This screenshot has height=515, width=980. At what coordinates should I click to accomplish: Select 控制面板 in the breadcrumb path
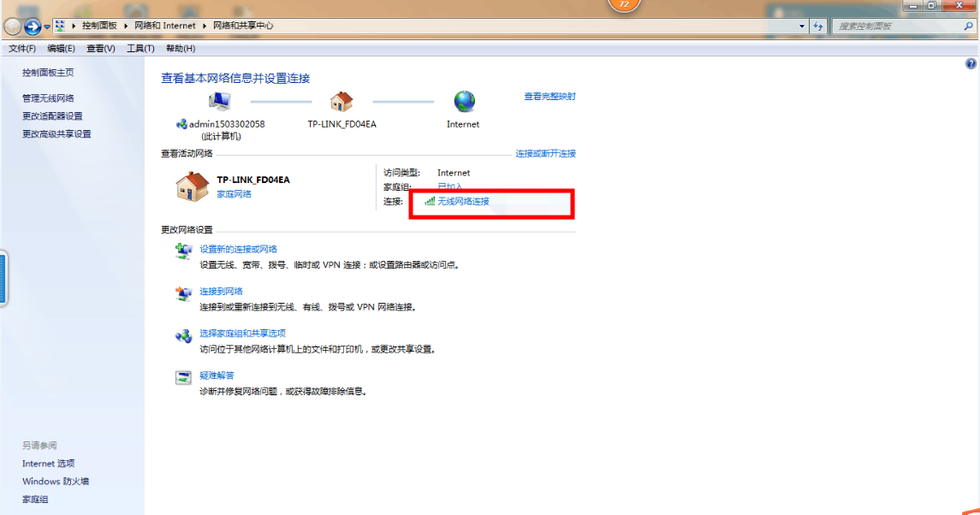[99, 26]
